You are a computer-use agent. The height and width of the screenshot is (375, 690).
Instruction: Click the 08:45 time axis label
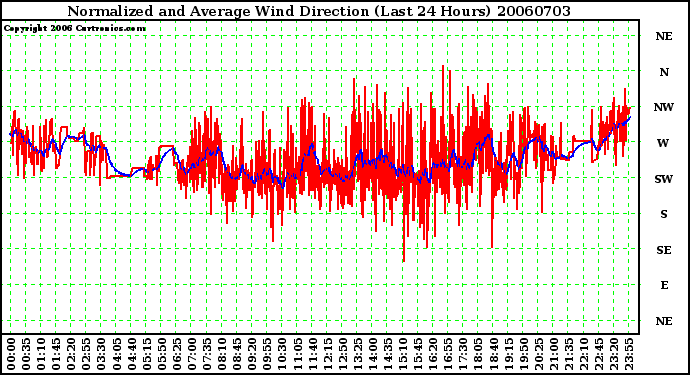237,354
